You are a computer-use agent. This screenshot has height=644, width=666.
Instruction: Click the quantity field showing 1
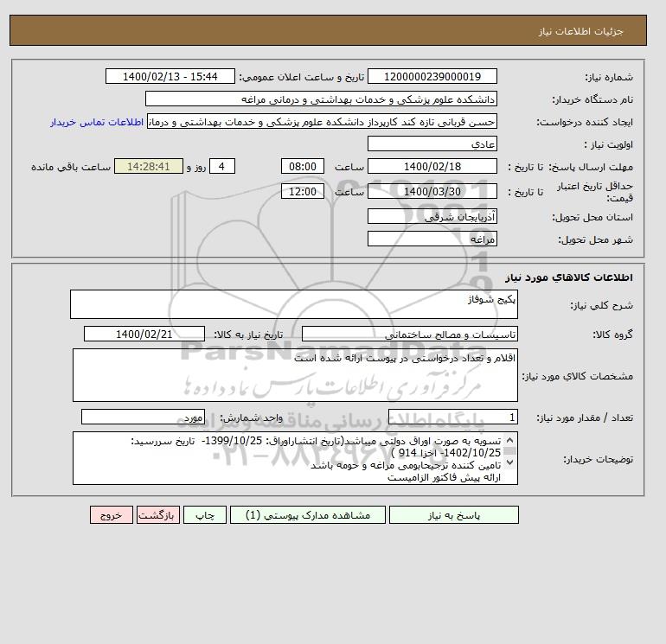coord(452,418)
